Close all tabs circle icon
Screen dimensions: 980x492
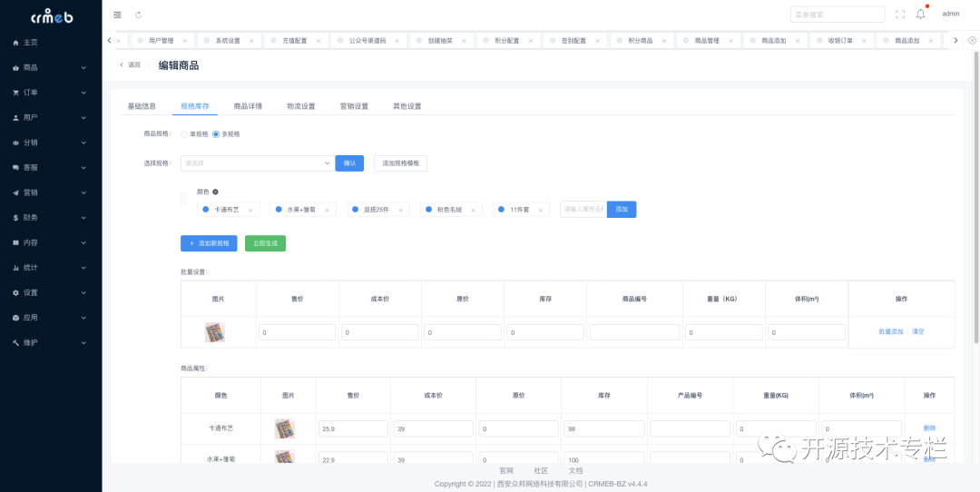972,40
